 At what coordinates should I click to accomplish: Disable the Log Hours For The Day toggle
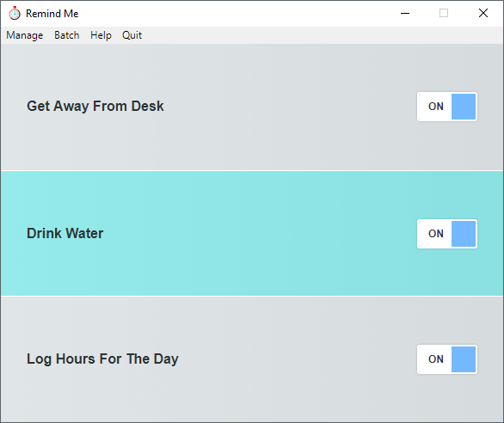click(x=447, y=359)
